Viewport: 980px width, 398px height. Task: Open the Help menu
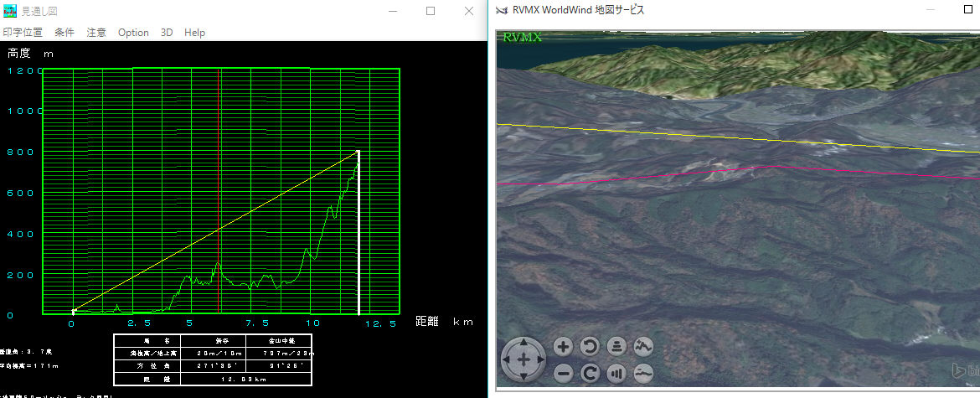[x=194, y=33]
